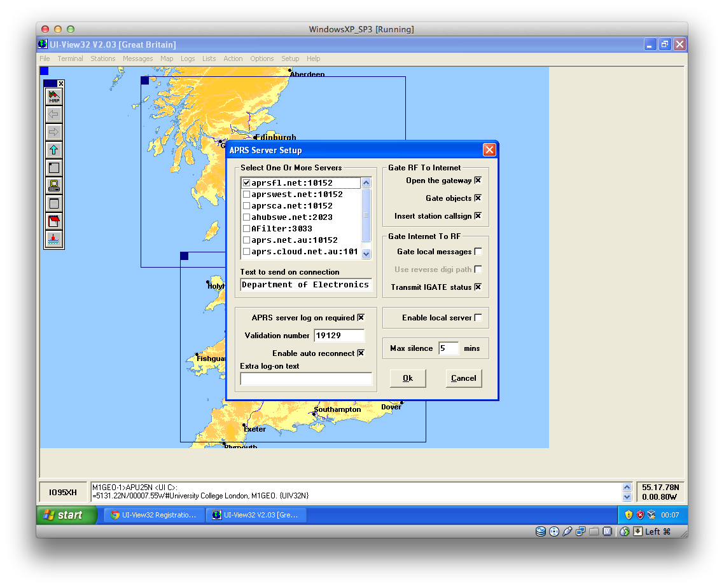The image size is (724, 588).
Task: Click the Validation number field
Action: (x=339, y=335)
